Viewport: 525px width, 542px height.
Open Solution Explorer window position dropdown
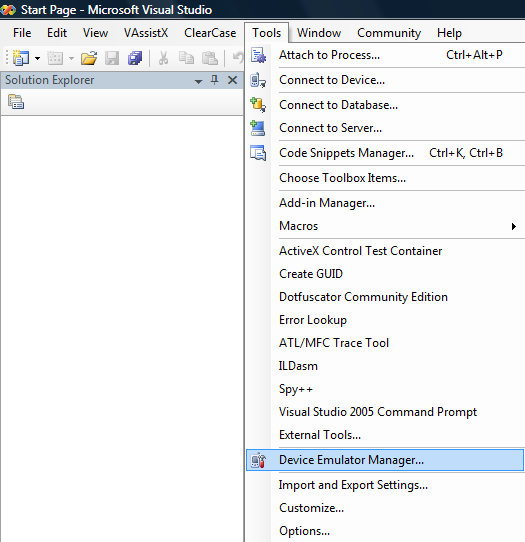[198, 81]
